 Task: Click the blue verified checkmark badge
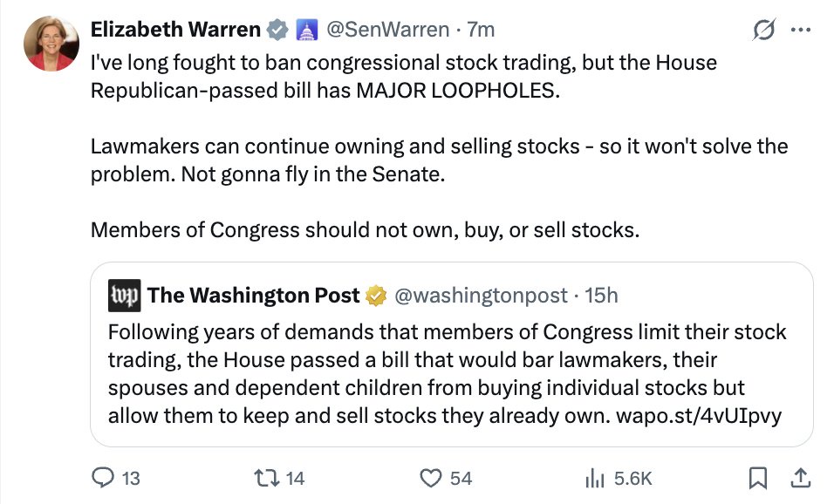277,30
